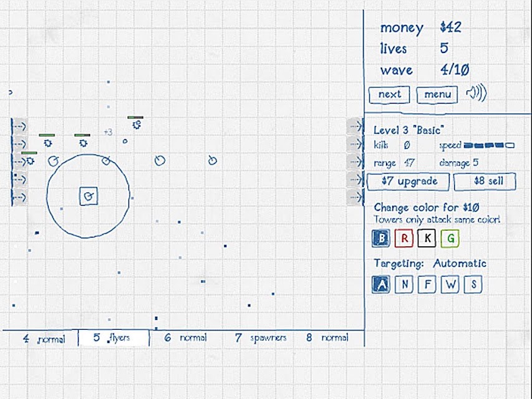Select wave 7 spawners tab
Viewport: 532px width, 399px height.
click(x=261, y=338)
